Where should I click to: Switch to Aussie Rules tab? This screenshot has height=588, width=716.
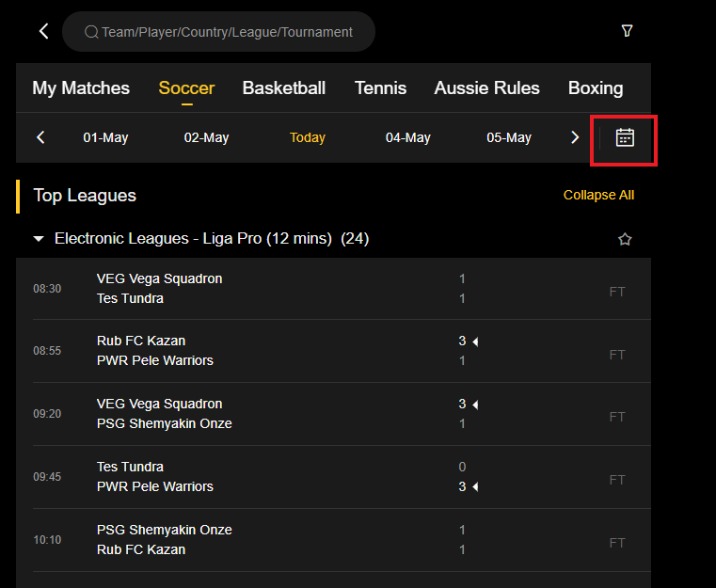[x=486, y=88]
